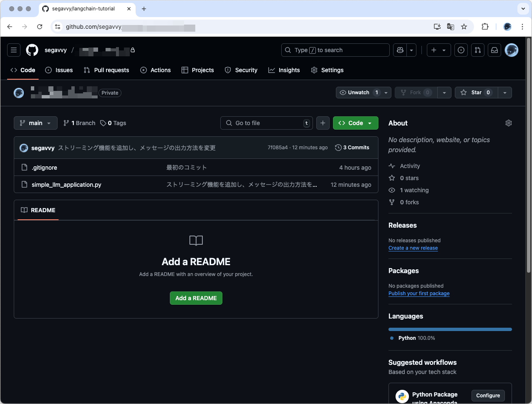The height and width of the screenshot is (404, 532).
Task: Bookmark this page with the star icon
Action: [x=464, y=27]
